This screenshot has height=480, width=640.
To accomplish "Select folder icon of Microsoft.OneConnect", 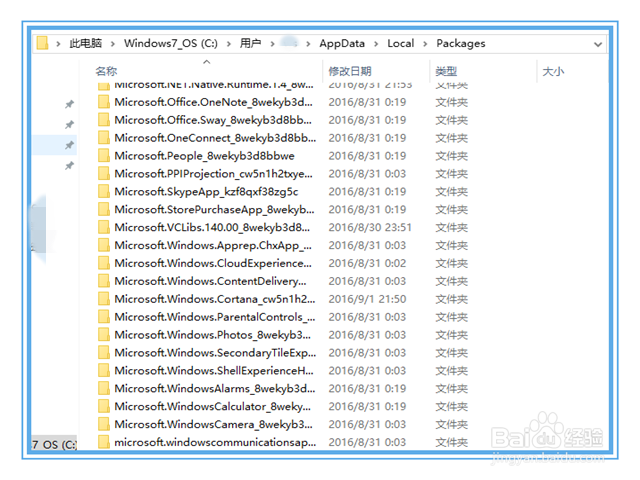I will (104, 138).
